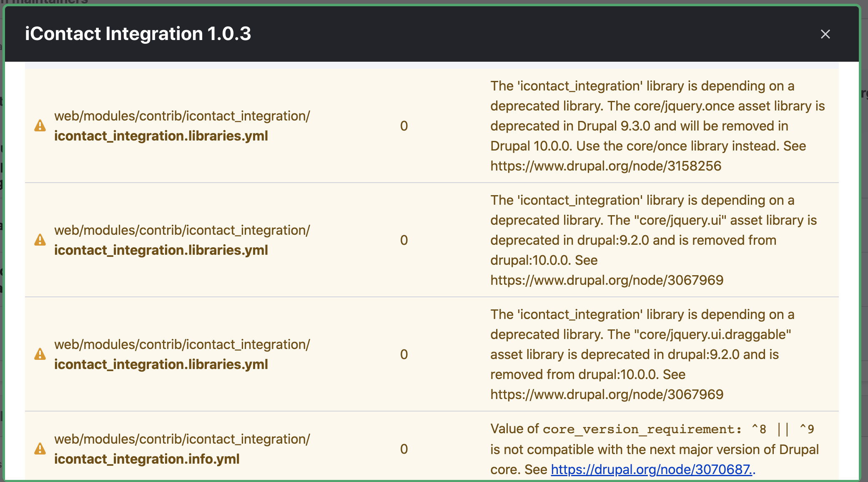Viewport: 868px width, 482px height.
Task: Click the warning icon in the jquery.ui.draggable row
Action: [40, 354]
